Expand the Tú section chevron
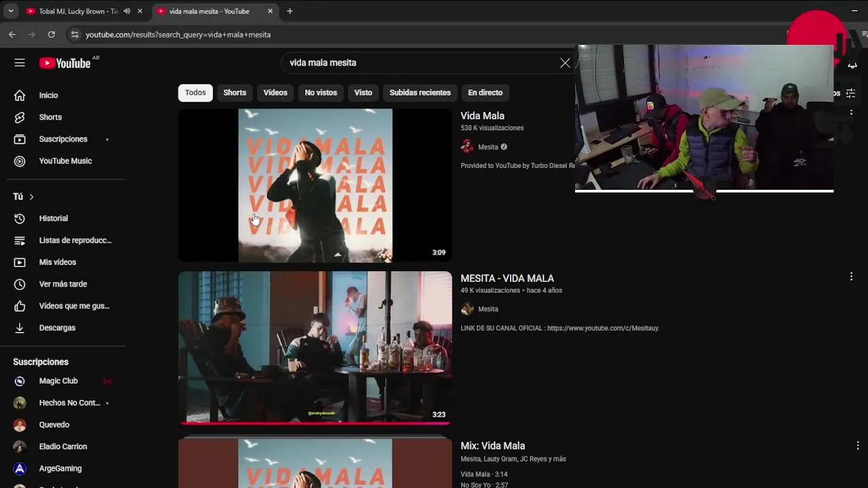 click(x=31, y=197)
